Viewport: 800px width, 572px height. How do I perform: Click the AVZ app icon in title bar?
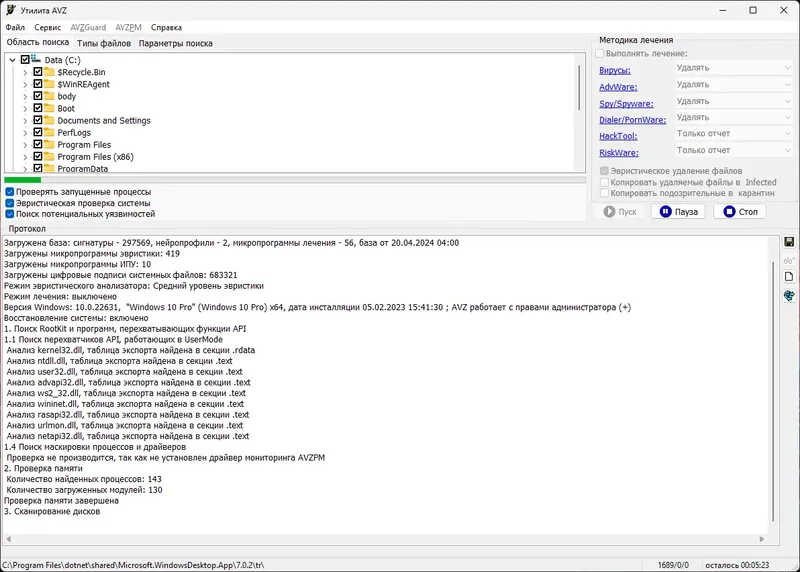[x=10, y=10]
